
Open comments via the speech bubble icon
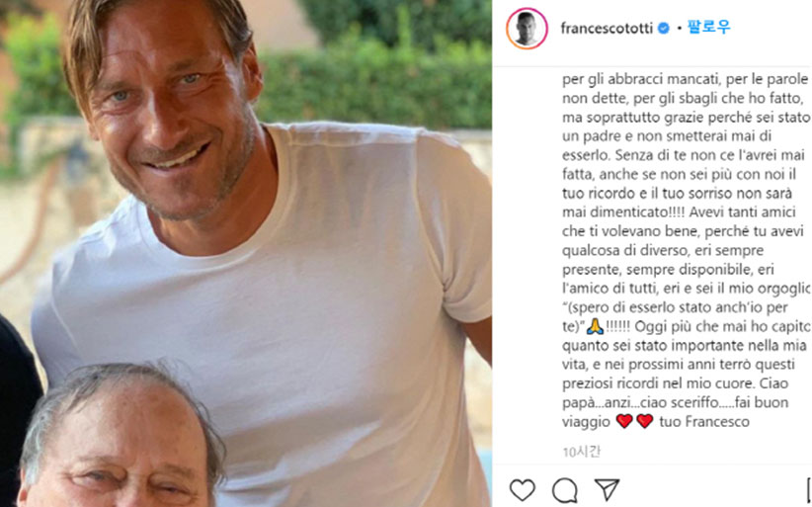click(564, 490)
